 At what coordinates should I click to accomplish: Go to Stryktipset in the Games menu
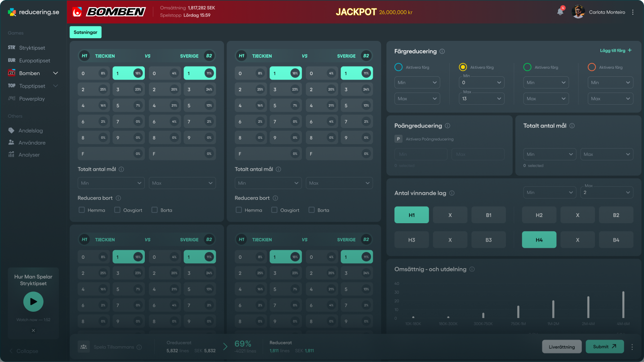[32, 48]
